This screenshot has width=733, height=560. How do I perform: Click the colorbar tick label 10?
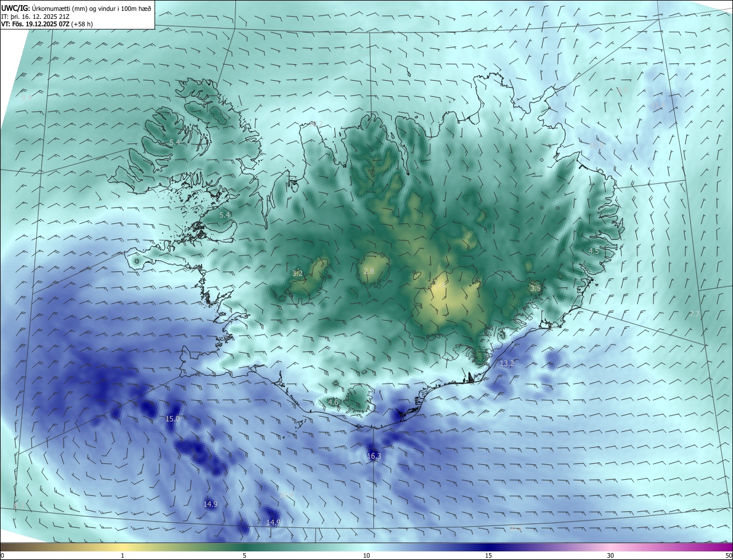tap(366, 555)
